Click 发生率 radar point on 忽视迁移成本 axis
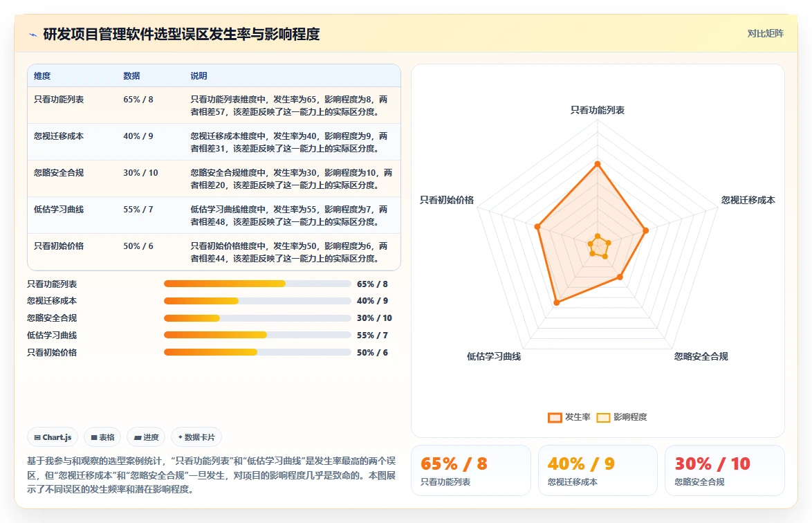 point(646,231)
